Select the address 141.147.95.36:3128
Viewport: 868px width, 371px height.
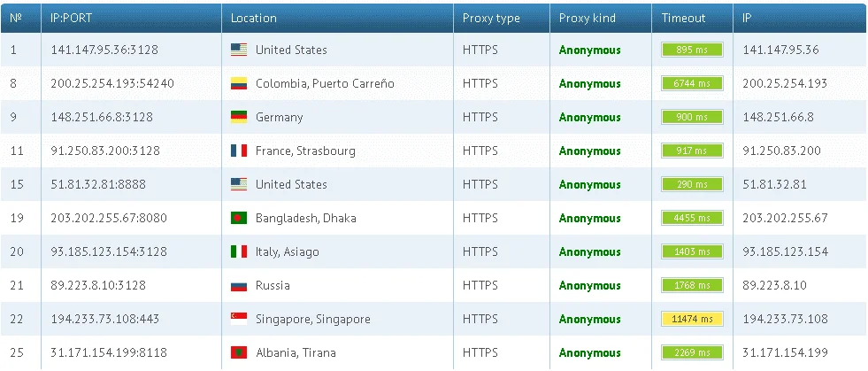pos(104,50)
